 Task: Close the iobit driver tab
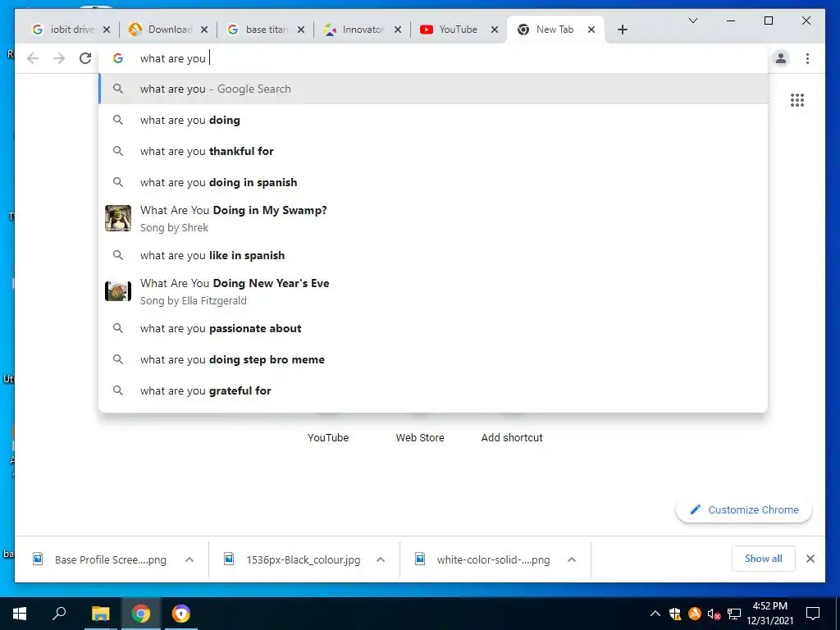107,30
